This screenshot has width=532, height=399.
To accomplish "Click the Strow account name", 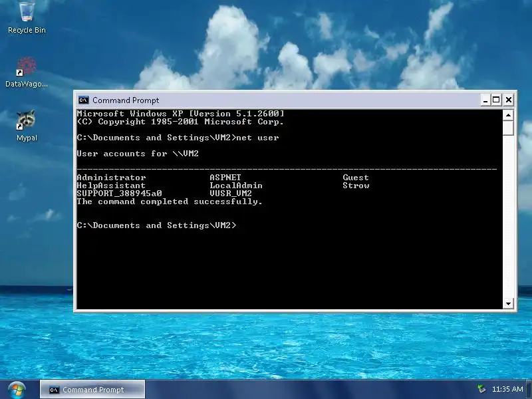I will pos(356,186).
